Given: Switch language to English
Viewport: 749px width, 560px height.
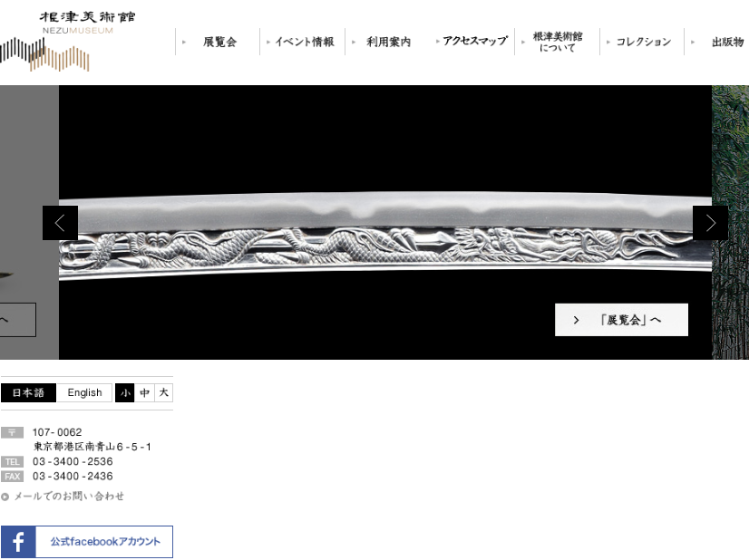Looking at the screenshot, I should click(x=84, y=393).
